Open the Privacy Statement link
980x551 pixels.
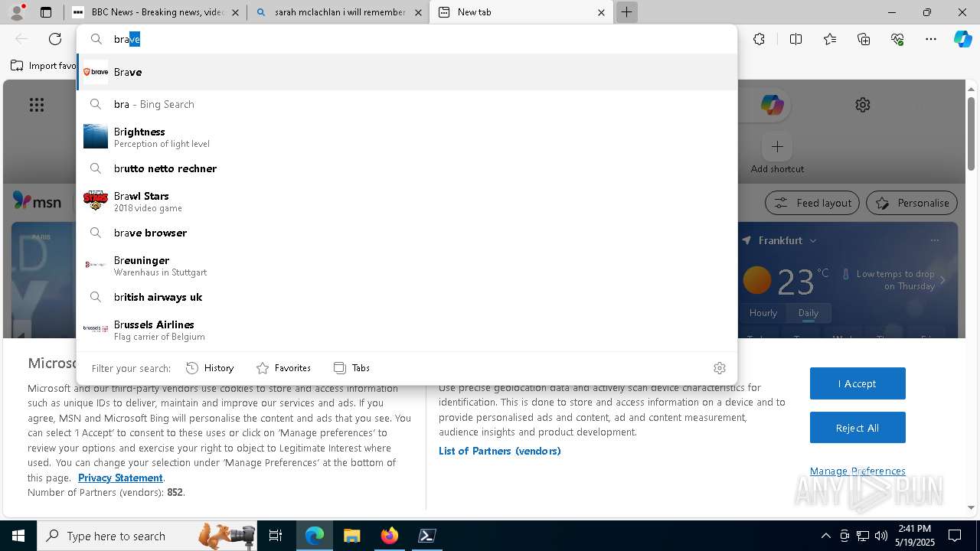coord(120,478)
